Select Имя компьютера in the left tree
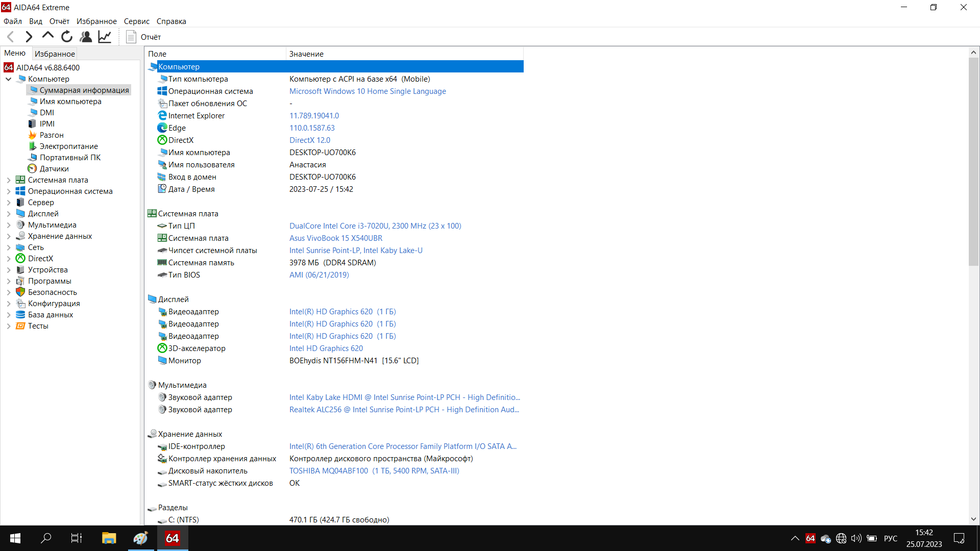The image size is (980, 551). (70, 102)
